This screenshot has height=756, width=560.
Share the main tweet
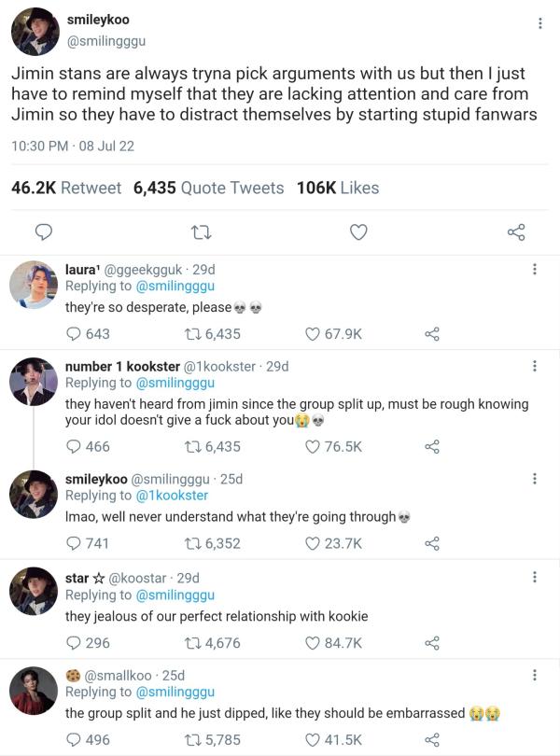click(x=515, y=232)
